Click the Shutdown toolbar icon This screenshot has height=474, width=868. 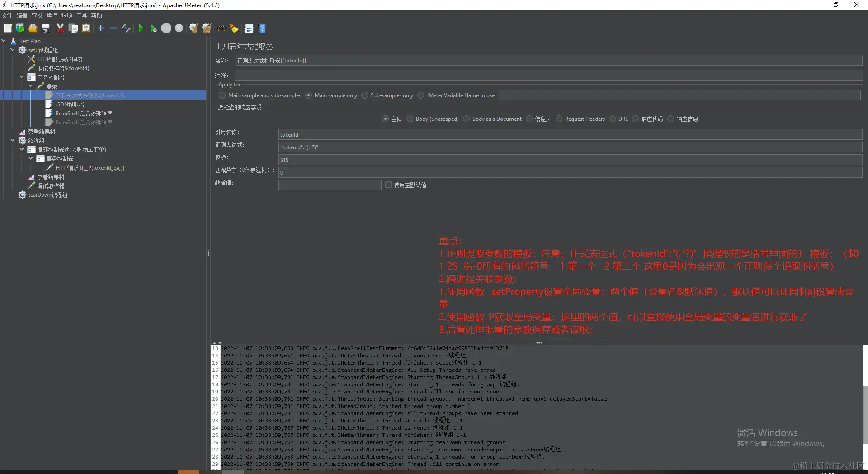(x=179, y=28)
